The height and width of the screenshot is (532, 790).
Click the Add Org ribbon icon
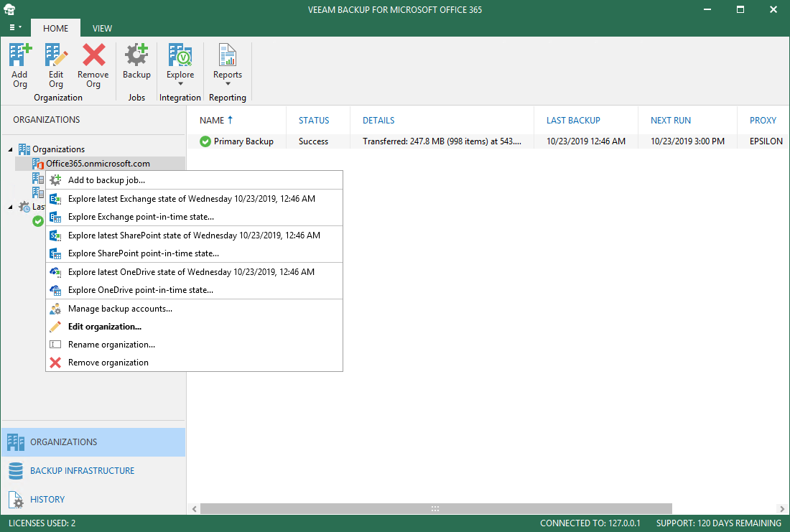(20, 55)
